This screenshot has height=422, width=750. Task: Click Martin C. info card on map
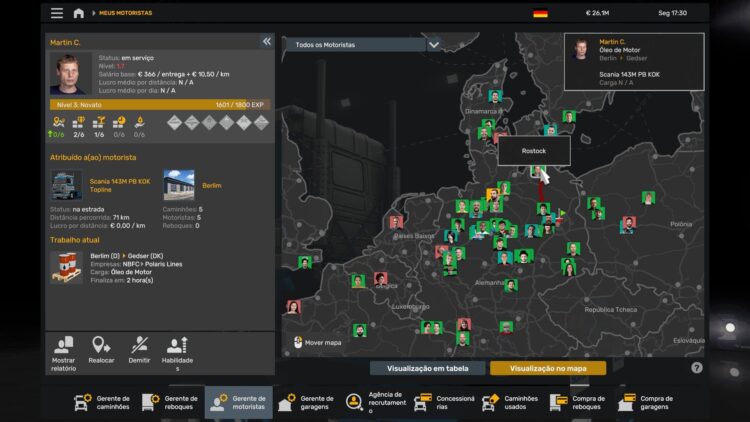[x=634, y=62]
